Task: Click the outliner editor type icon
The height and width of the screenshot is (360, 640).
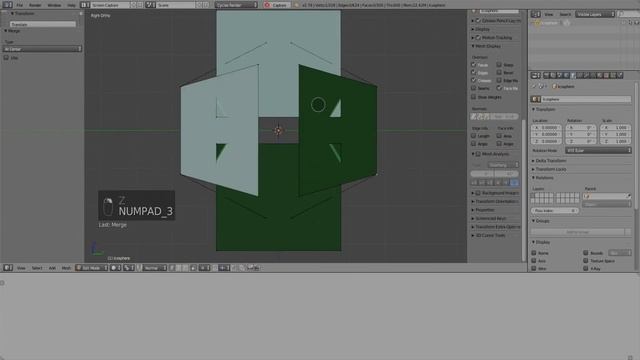Action: coord(536,14)
